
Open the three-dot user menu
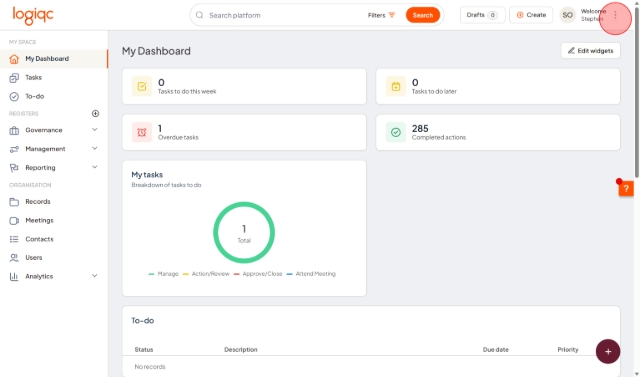click(x=615, y=16)
